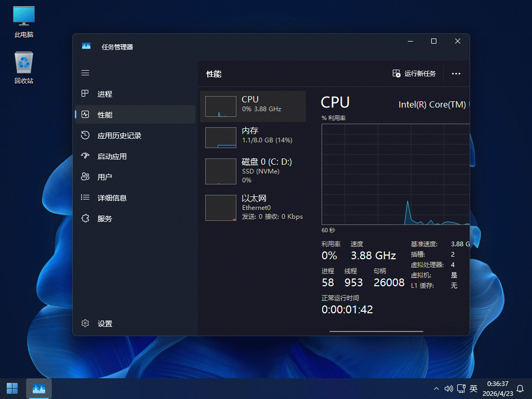The image size is (532, 399).
Task: Click the 58 processes count
Action: point(328,282)
